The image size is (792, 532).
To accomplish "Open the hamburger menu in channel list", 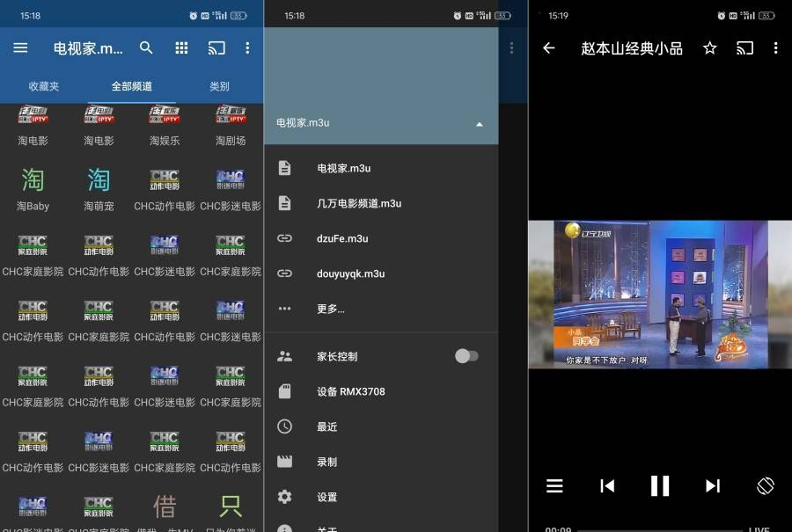I will [20, 48].
